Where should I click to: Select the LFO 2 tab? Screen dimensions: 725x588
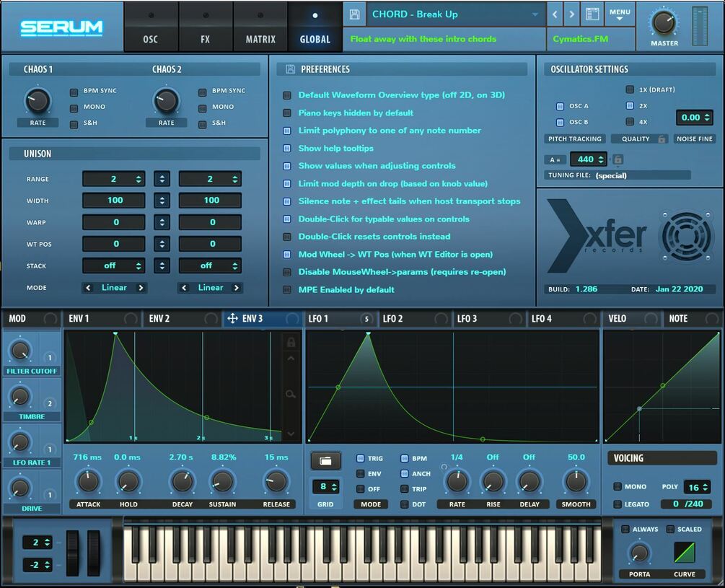tap(414, 318)
